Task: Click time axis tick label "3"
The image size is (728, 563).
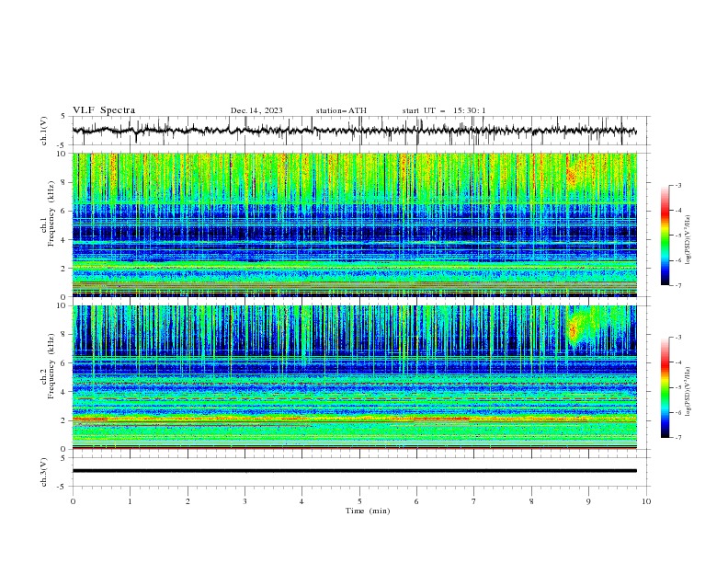Action: coord(245,501)
